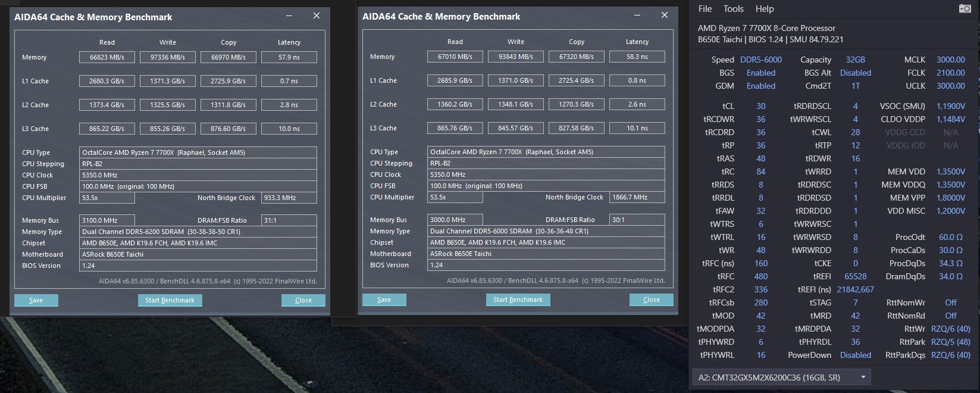Click Start Benchmark in the left AIDA64 window
Viewport: 980px width, 393px height.
(170, 300)
